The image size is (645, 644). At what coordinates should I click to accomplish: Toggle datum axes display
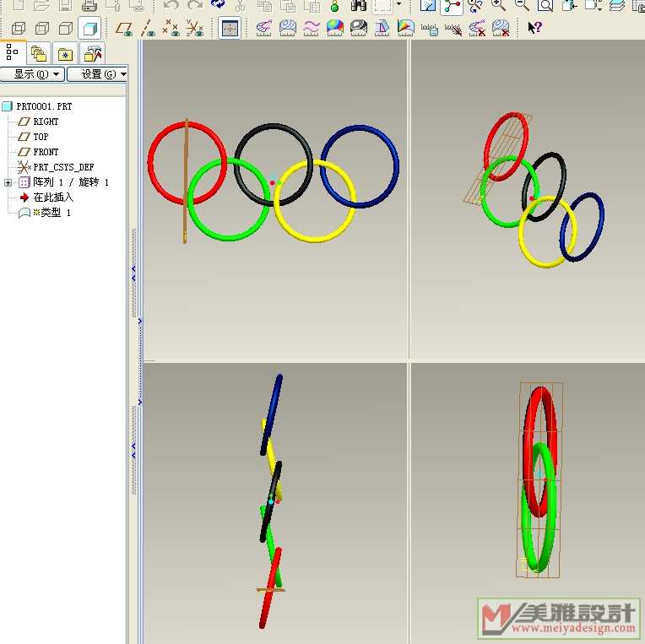(x=147, y=29)
